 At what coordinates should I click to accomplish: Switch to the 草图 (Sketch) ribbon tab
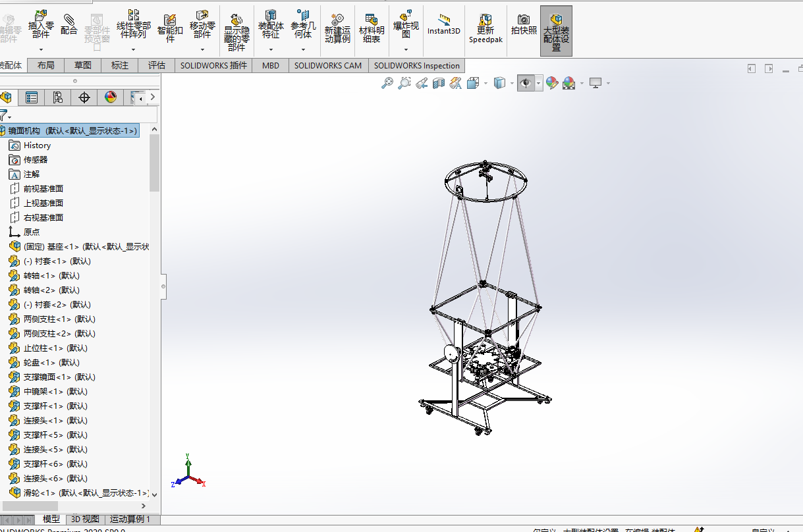tap(83, 65)
